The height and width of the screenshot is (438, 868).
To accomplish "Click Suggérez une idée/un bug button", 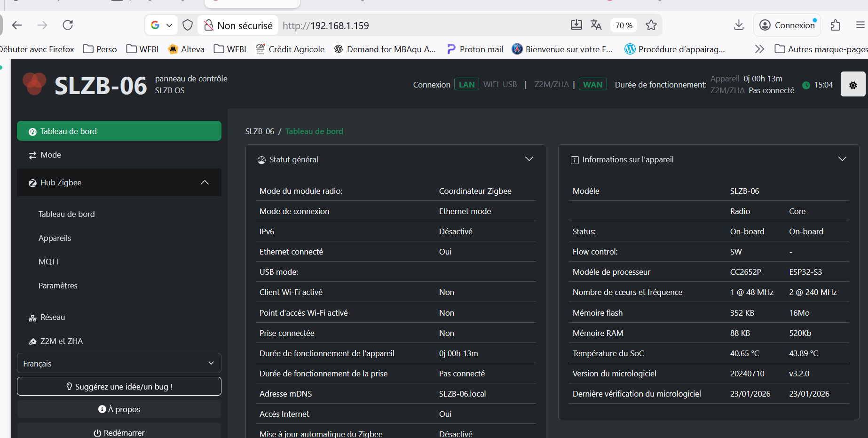I will (119, 386).
